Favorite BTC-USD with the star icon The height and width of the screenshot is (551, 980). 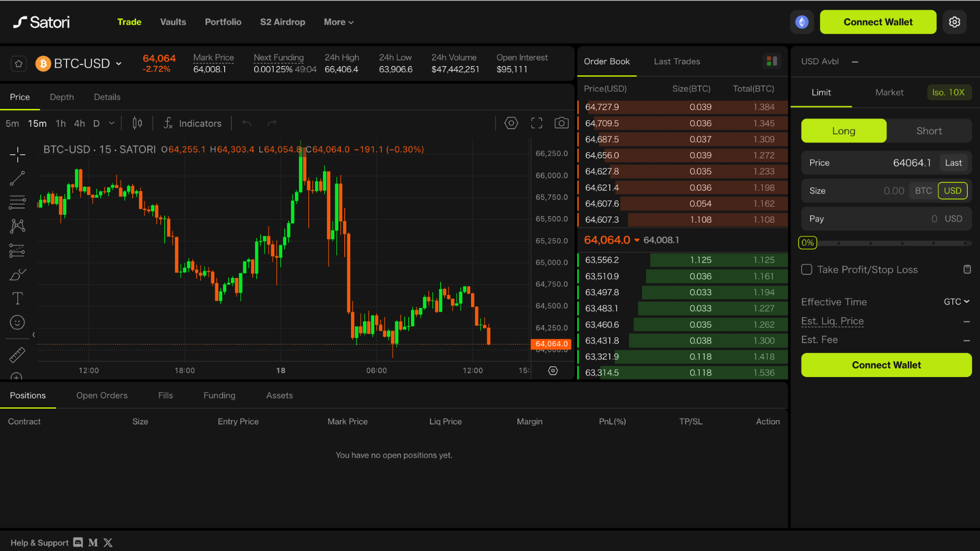19,64
